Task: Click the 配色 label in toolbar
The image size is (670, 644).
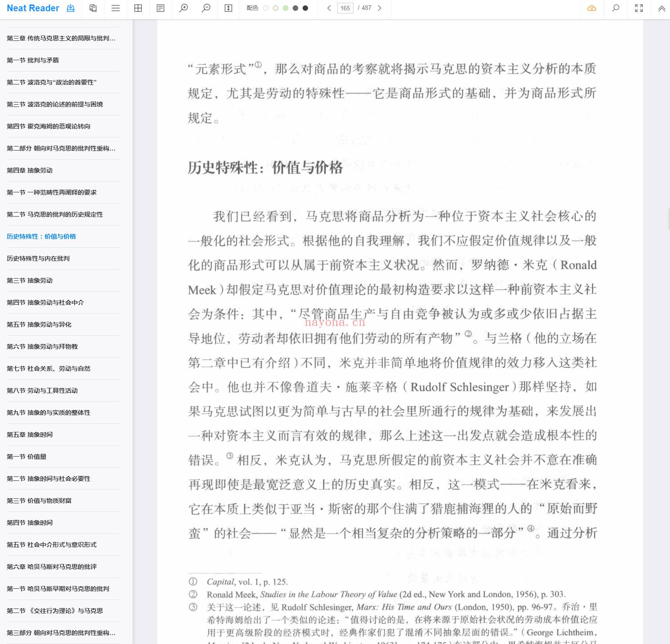Action: coord(252,8)
